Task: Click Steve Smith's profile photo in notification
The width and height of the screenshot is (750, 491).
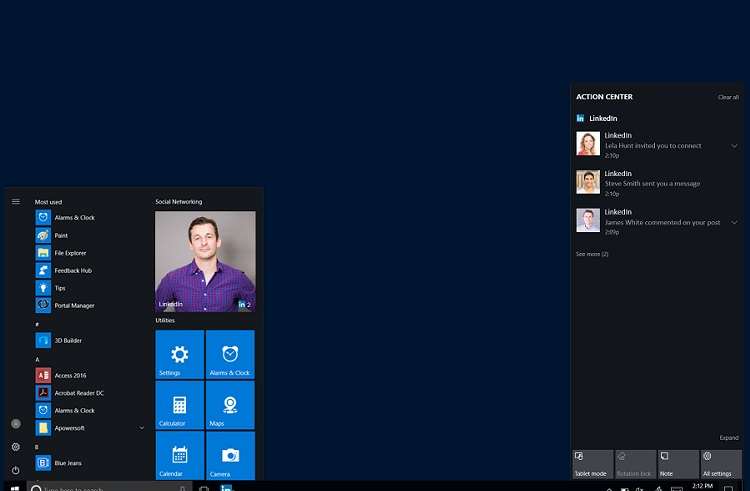Action: tap(588, 182)
